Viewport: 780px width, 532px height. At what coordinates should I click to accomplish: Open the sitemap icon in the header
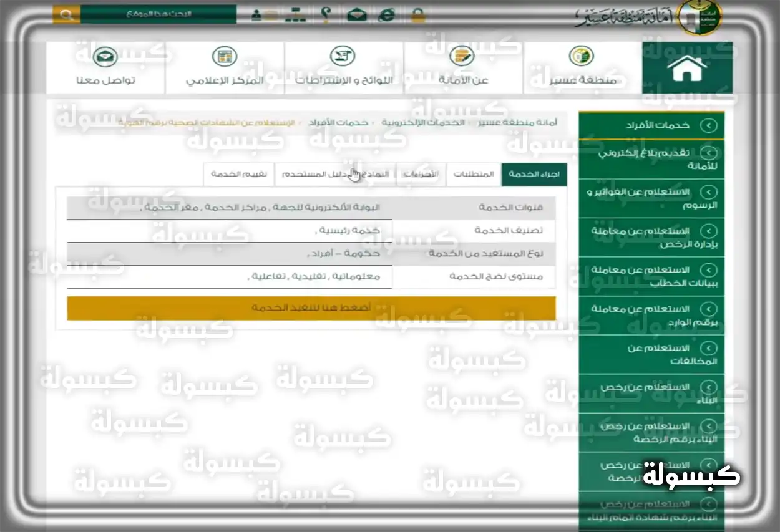[x=296, y=14]
